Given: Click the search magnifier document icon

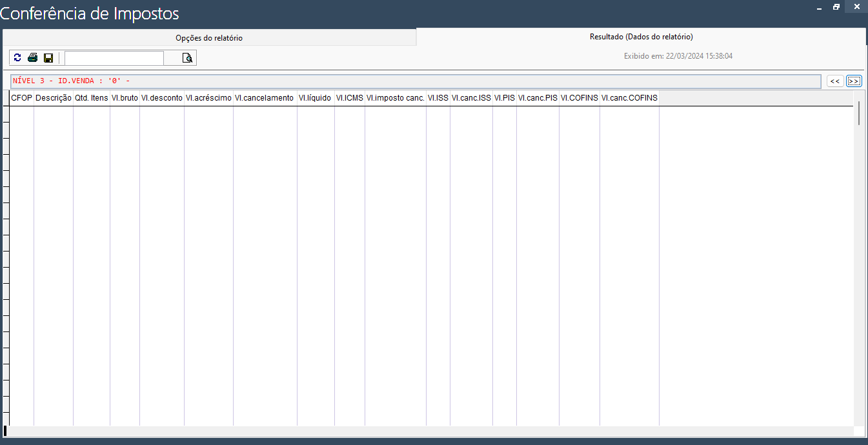Looking at the screenshot, I should 187,58.
